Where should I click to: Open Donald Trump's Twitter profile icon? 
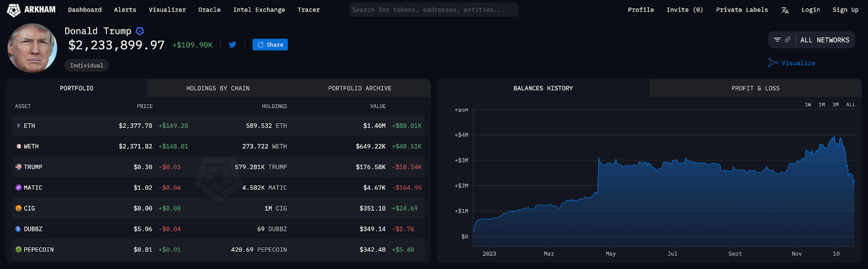pos(233,44)
